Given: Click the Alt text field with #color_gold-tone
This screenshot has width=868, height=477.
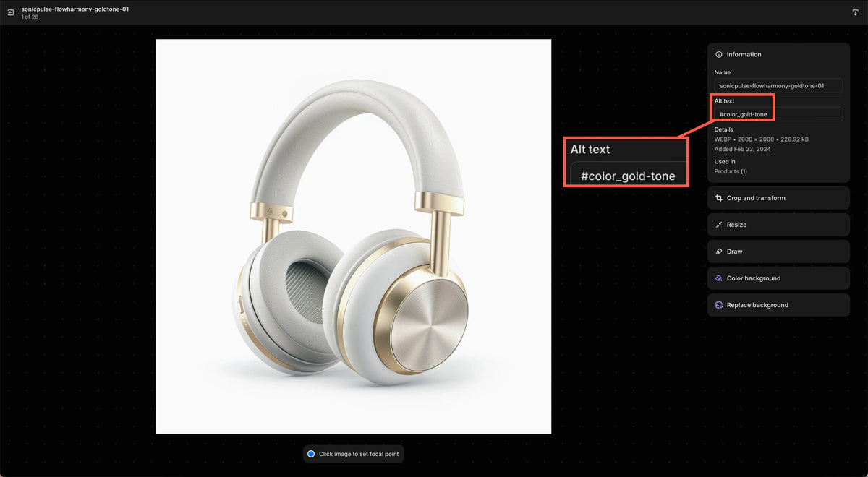Looking at the screenshot, I should pos(778,114).
